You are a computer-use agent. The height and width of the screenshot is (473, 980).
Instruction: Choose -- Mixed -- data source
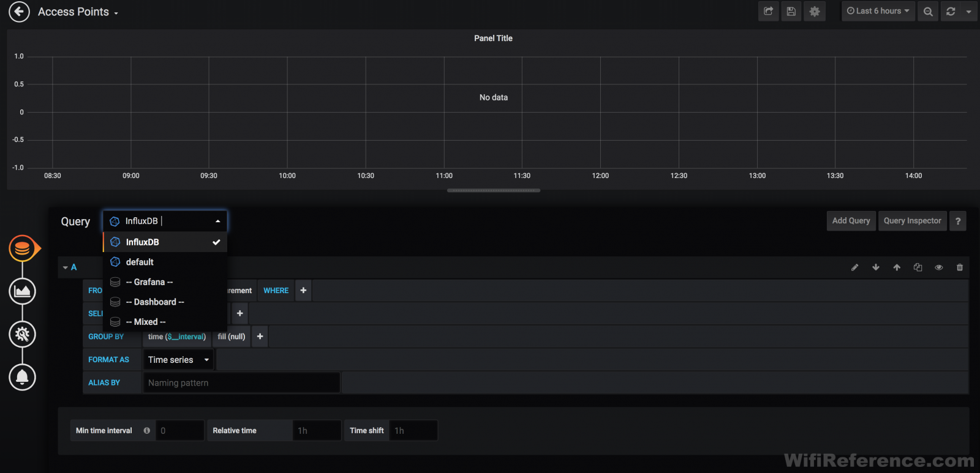165,322
